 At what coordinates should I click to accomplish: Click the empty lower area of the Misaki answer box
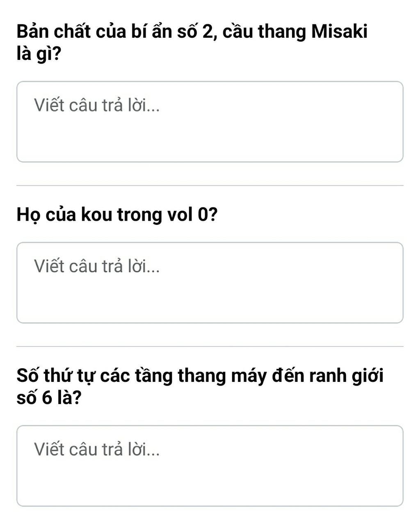click(x=210, y=144)
